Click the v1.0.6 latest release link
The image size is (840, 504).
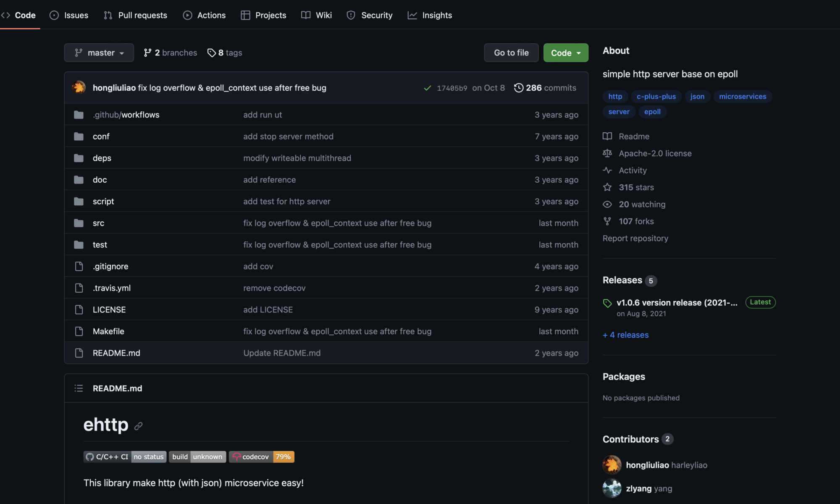click(x=677, y=302)
